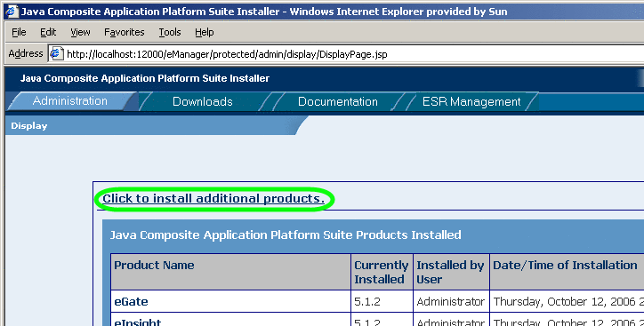
Task: Click the Internet Explorer title bar icon
Action: pyautogui.click(x=12, y=11)
